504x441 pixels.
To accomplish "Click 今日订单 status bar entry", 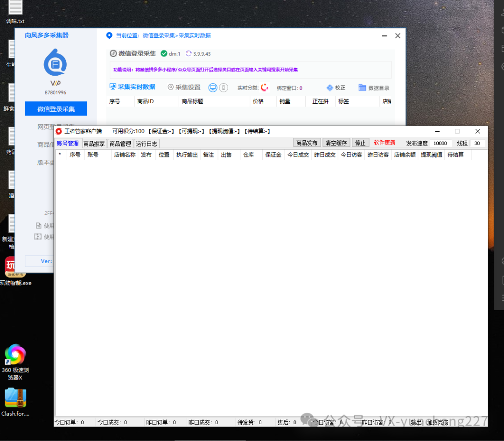I will (69, 422).
